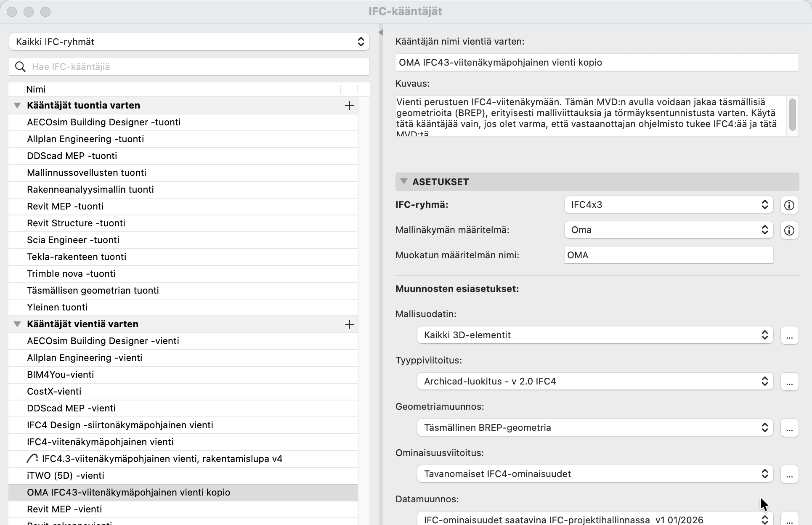This screenshot has width=812, height=525.
Task: Select BIM4You-vienti translator
Action: (183, 375)
